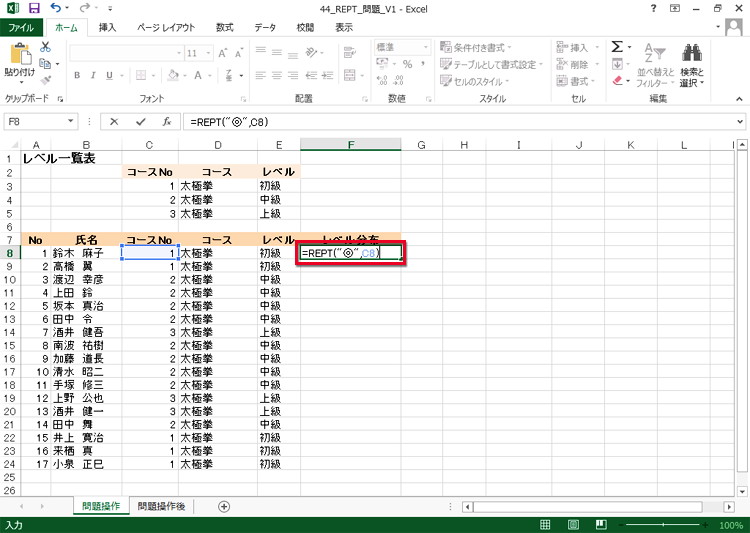The width and height of the screenshot is (750, 533).
Task: Open the ファイル tab
Action: tap(21, 27)
